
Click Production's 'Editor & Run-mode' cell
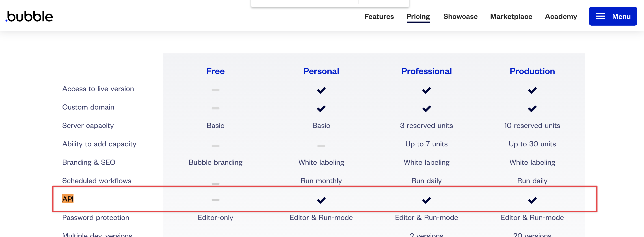[x=532, y=217]
